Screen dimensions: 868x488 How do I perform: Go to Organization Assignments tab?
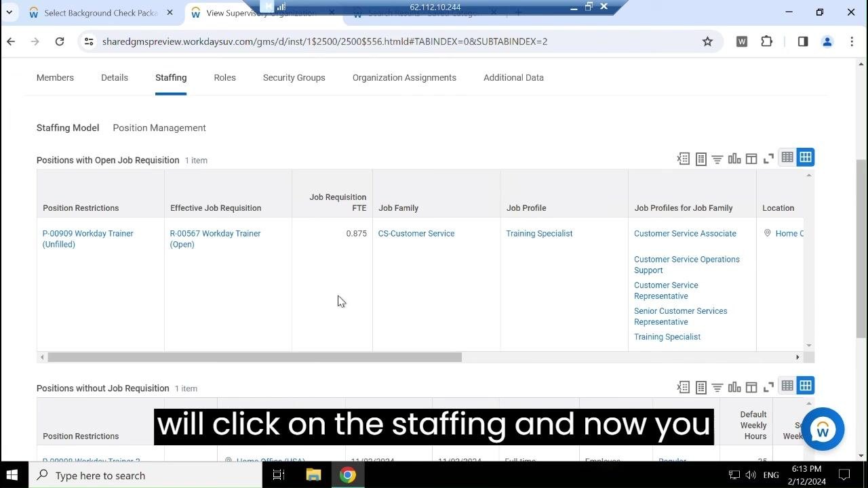click(x=404, y=77)
